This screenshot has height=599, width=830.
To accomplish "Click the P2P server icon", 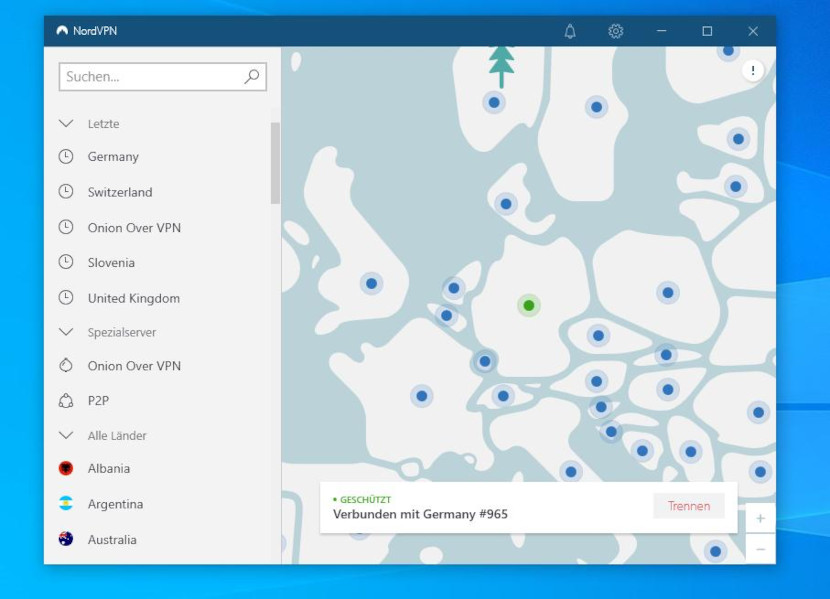I will 66,401.
